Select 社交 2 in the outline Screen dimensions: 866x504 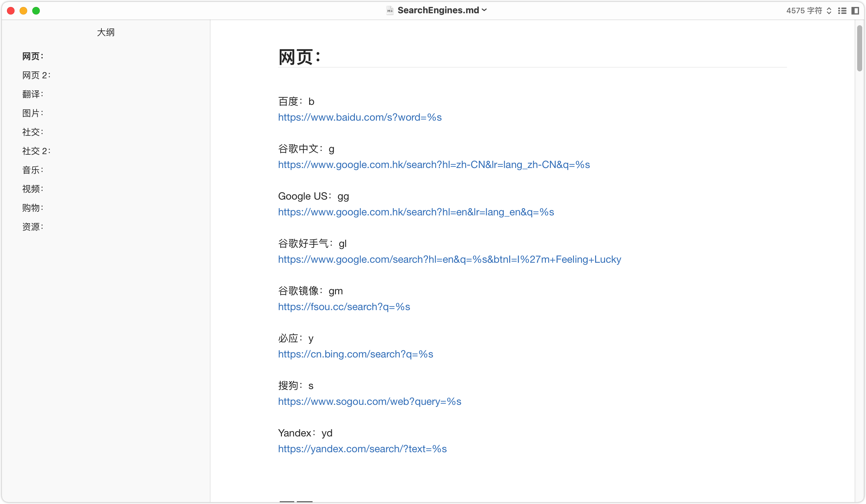coord(36,151)
